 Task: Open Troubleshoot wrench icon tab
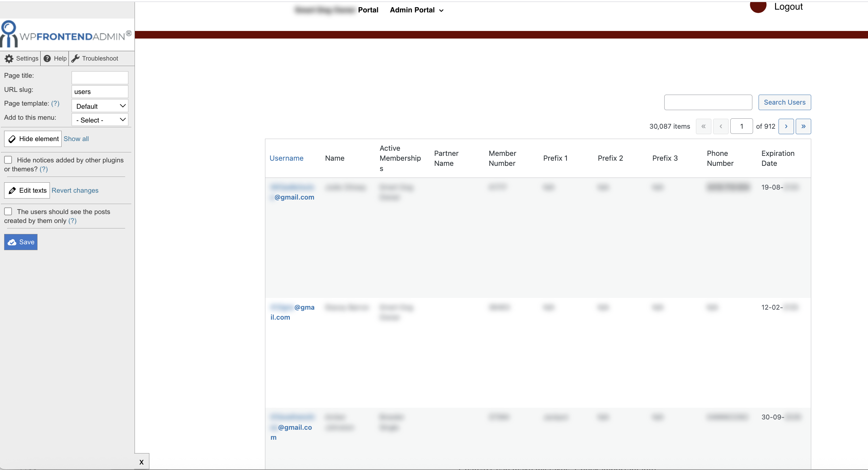coord(75,58)
